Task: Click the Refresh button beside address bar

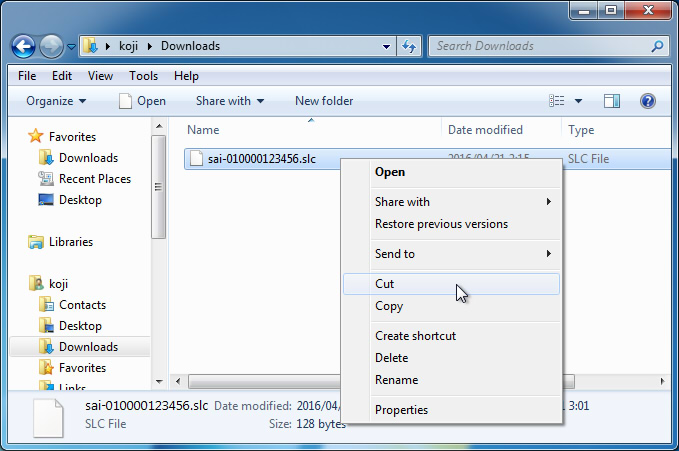Action: 408,46
